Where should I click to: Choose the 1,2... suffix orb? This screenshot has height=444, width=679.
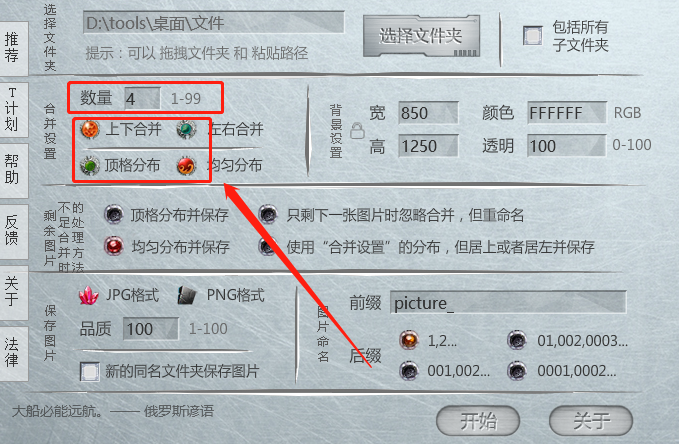coord(409,340)
